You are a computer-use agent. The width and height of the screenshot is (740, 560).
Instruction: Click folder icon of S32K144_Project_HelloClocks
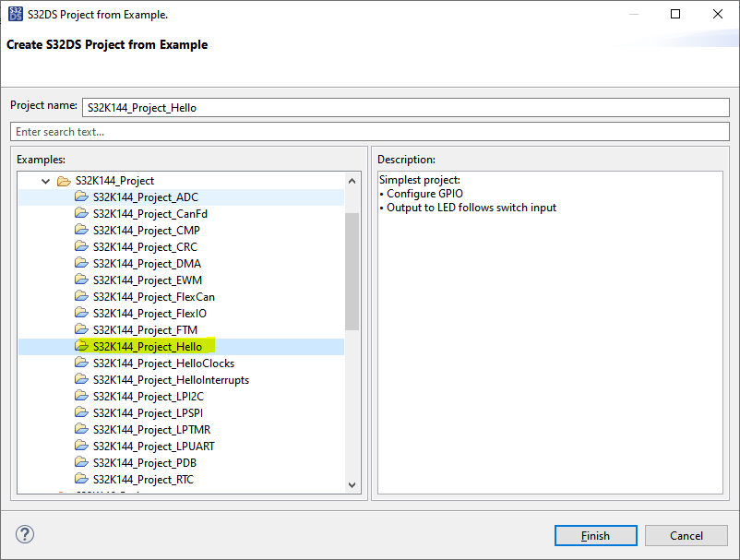point(81,363)
